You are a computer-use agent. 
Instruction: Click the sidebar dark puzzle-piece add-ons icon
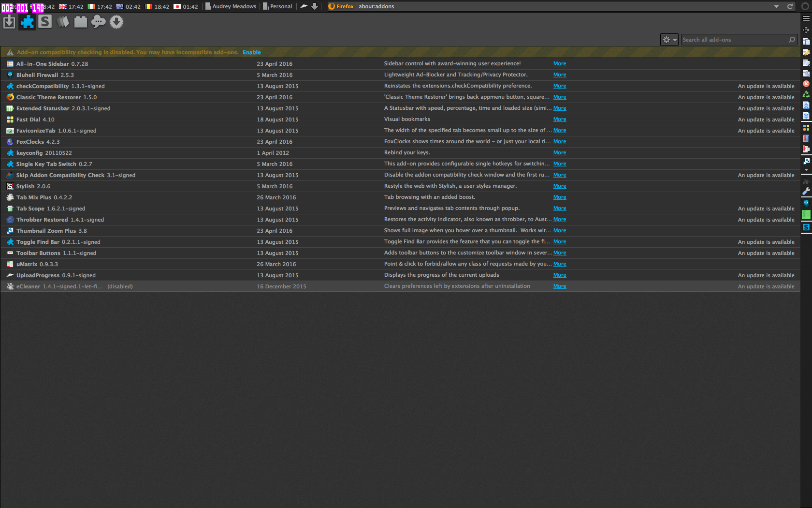806,181
